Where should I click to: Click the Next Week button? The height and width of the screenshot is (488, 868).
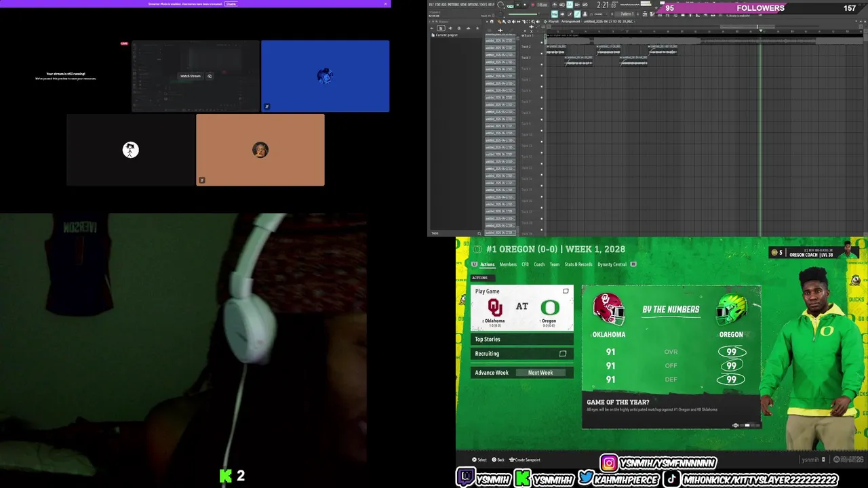coord(540,372)
